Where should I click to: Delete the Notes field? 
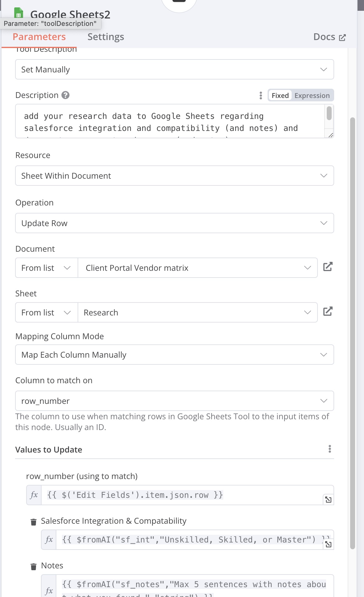[34, 567]
